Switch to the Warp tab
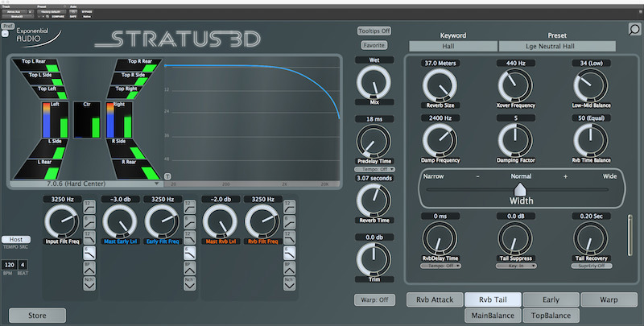The width and height of the screenshot is (644, 326). tap(609, 299)
